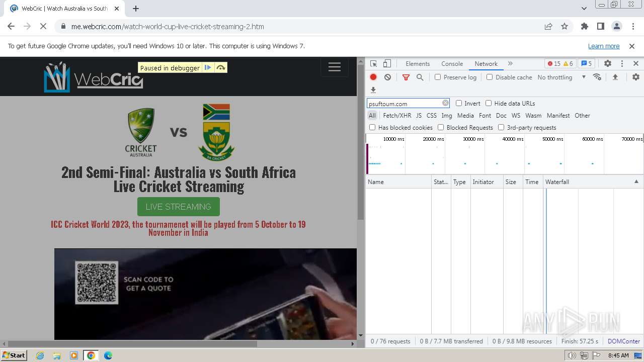Check the Invert filter option

pyautogui.click(x=459, y=103)
